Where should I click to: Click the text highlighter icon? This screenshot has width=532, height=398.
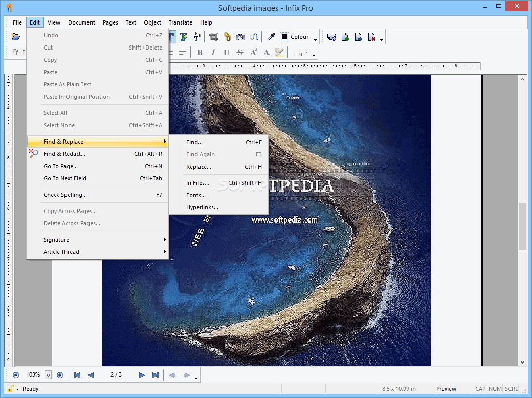coord(280,52)
